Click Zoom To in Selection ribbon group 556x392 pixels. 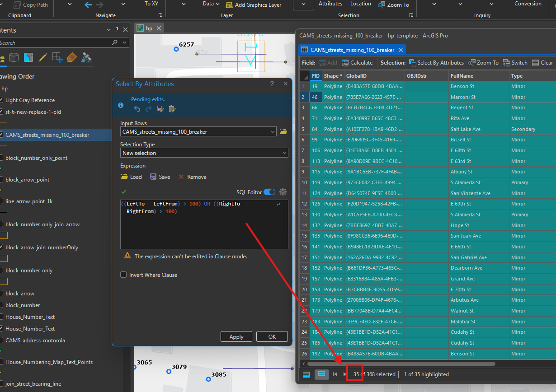coord(393,5)
